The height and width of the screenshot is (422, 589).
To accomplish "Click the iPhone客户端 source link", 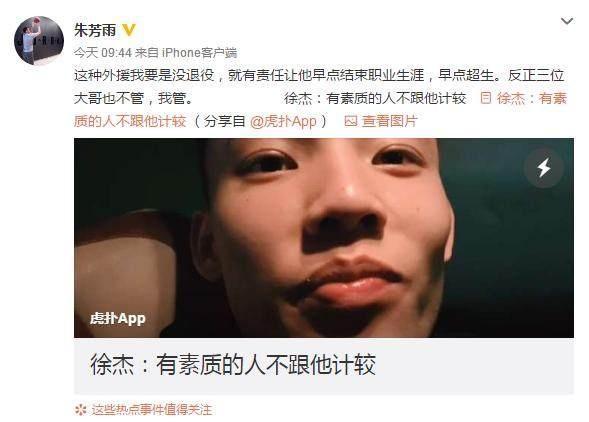I will tap(199, 53).
